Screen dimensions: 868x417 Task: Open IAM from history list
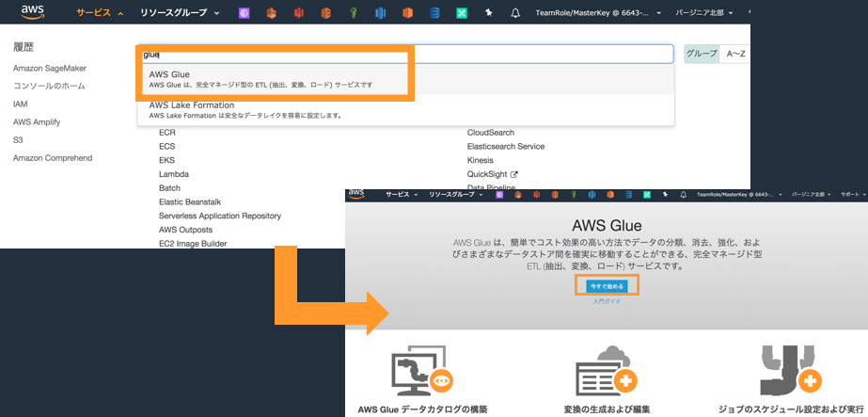[21, 104]
